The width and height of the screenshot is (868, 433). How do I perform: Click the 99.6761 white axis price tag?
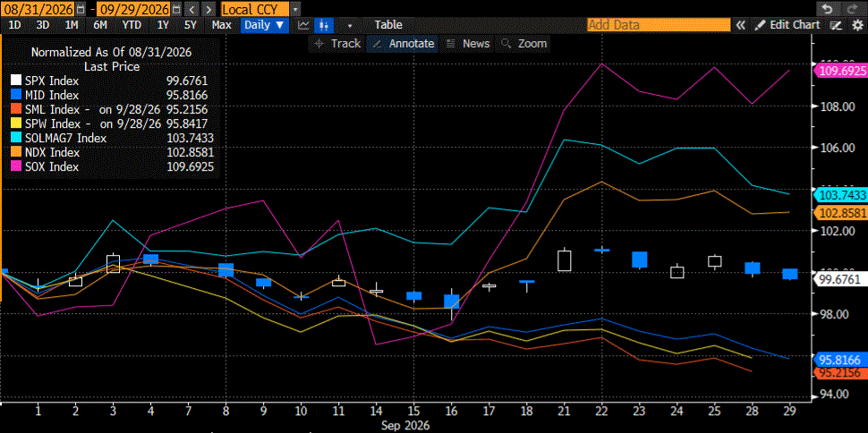click(841, 278)
